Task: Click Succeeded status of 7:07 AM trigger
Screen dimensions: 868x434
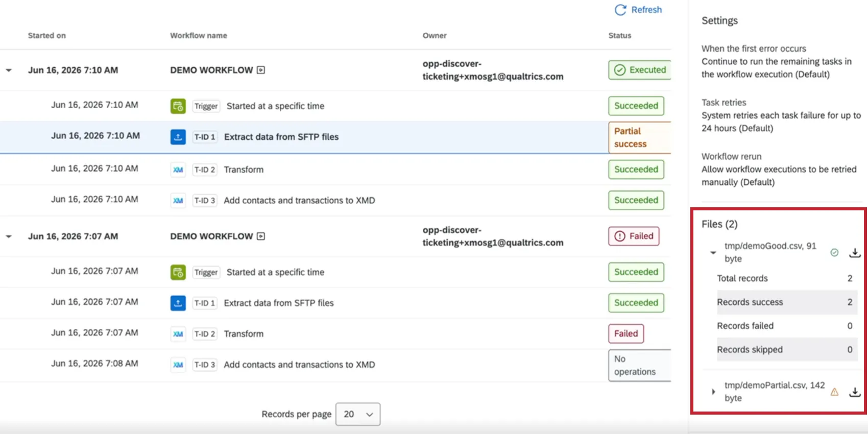Action: pyautogui.click(x=636, y=272)
